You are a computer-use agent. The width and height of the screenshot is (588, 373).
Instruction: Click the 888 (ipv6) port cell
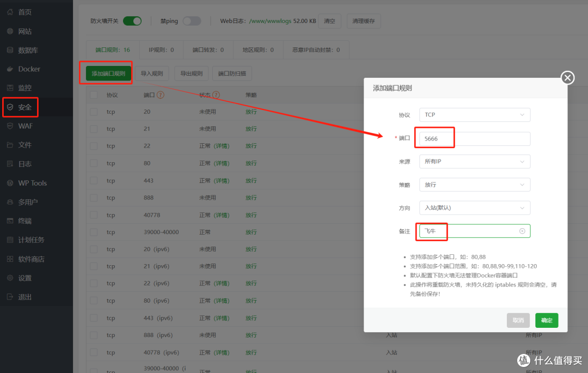(158, 335)
